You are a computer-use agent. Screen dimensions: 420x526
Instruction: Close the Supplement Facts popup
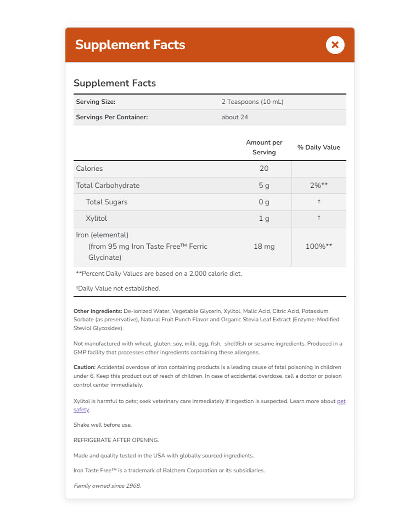pyautogui.click(x=335, y=45)
